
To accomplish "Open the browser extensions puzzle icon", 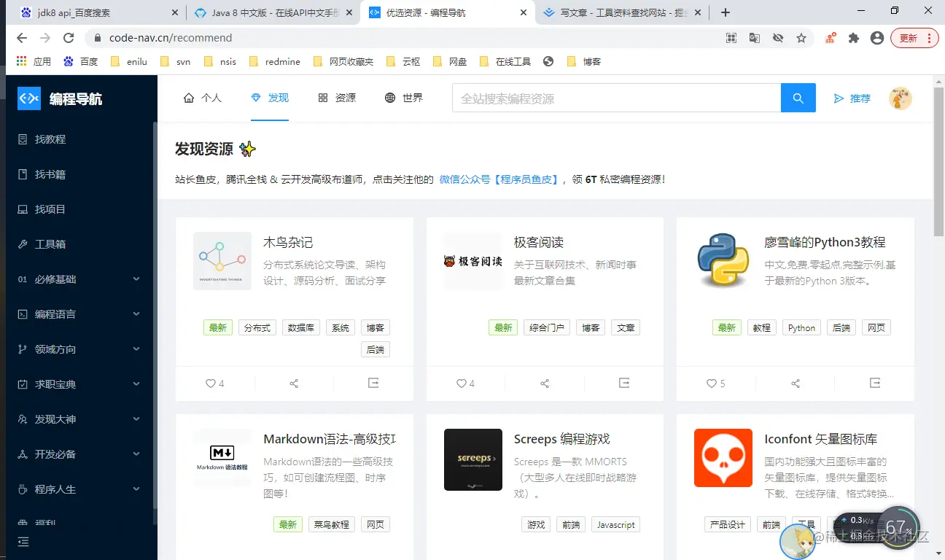I will click(x=854, y=38).
